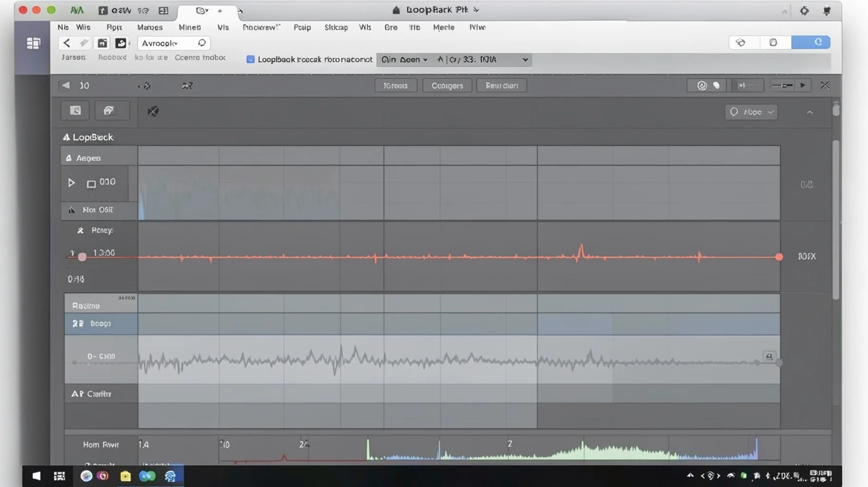This screenshot has width=868, height=487.
Task: Click the play arrow in dark toolbar
Action: click(x=803, y=86)
